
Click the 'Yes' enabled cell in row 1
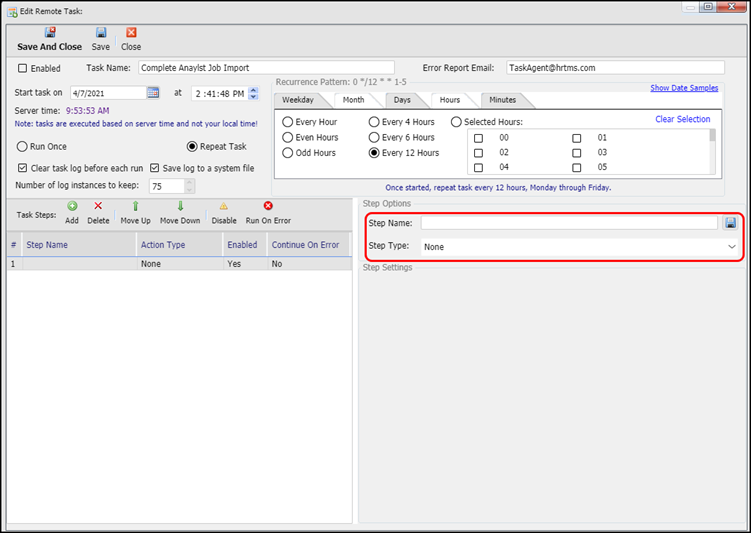click(x=245, y=264)
